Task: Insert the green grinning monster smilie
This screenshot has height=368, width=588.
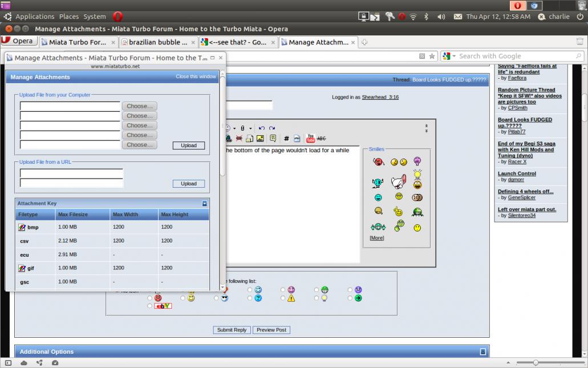Action: (417, 212)
